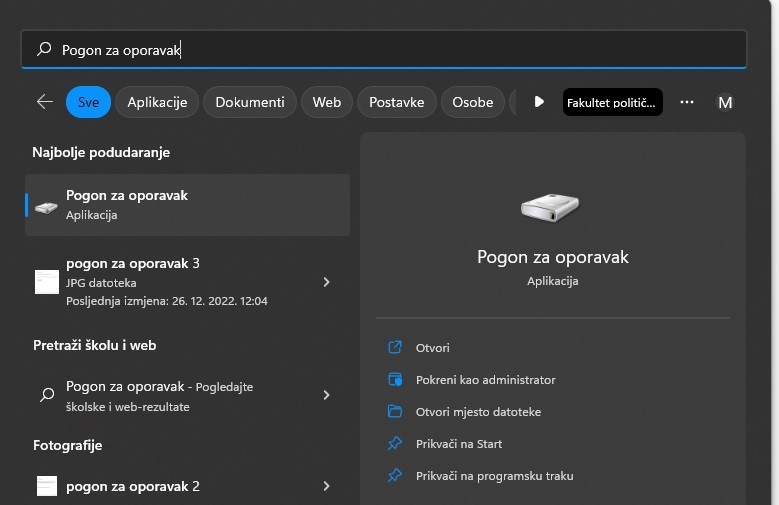Viewport: 779px width, 505px height.
Task: Click Posljednja izmjena: 26. 12. 2022. 12:04 text
Action: tap(166, 301)
